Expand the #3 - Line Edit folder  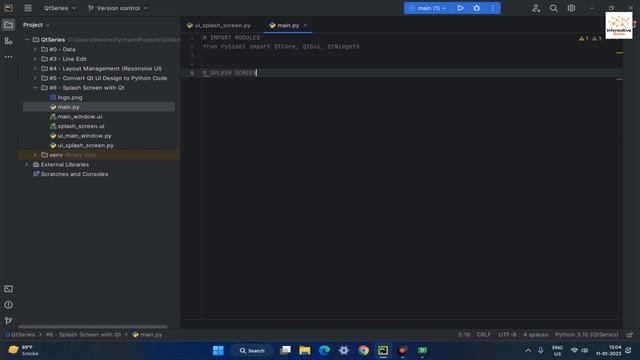(x=35, y=59)
